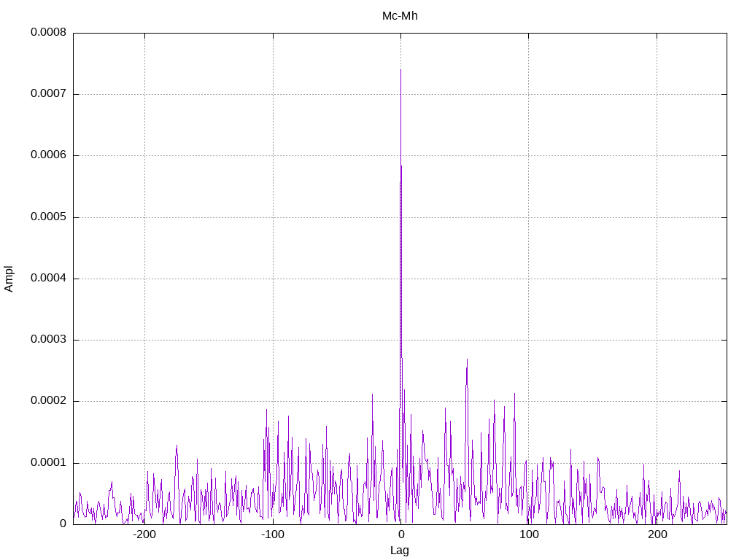747x560 pixels.
Task: Click the Lag x-axis label
Action: [400, 551]
